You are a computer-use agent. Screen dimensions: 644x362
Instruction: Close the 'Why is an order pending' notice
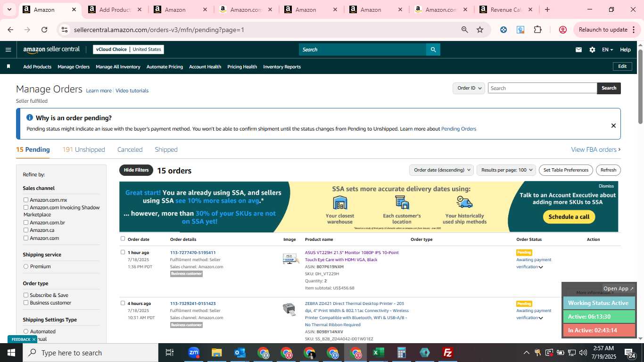[613, 125]
